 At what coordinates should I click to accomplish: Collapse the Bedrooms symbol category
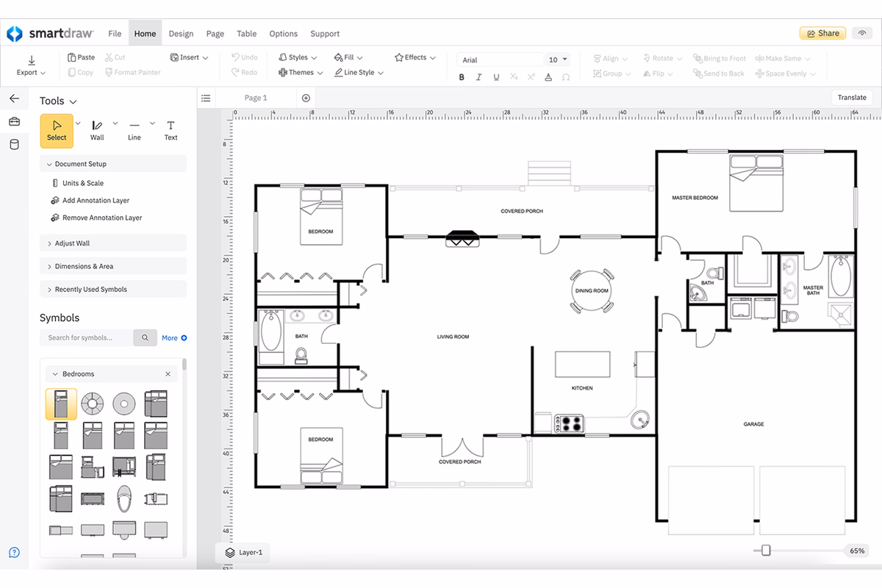[x=55, y=374]
